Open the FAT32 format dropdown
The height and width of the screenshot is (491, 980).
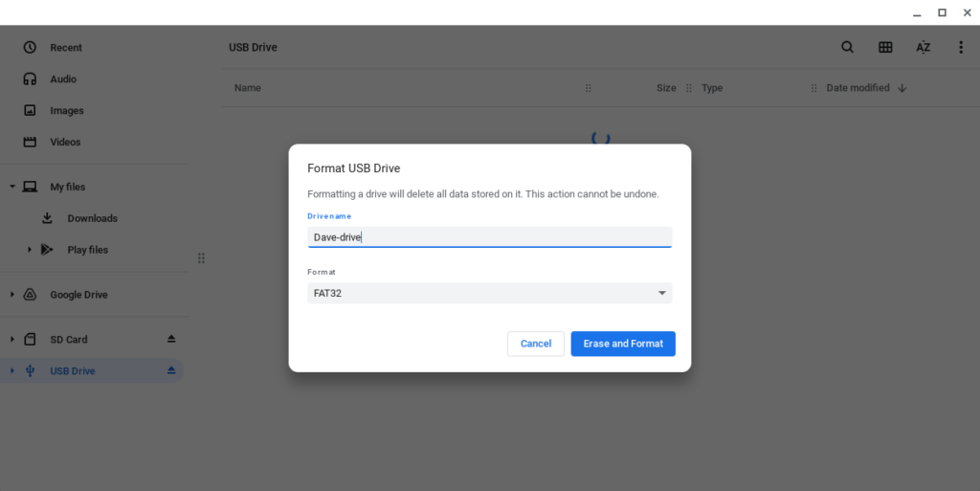coord(489,293)
